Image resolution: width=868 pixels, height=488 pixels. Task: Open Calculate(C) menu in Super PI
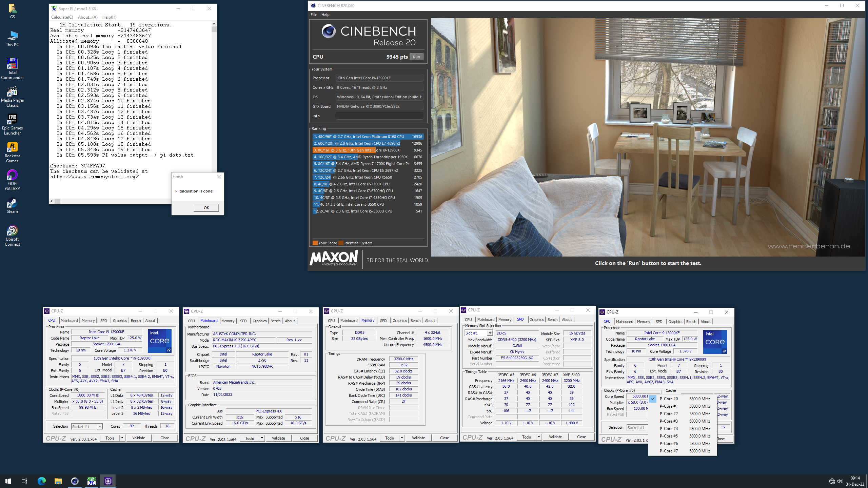pyautogui.click(x=62, y=17)
